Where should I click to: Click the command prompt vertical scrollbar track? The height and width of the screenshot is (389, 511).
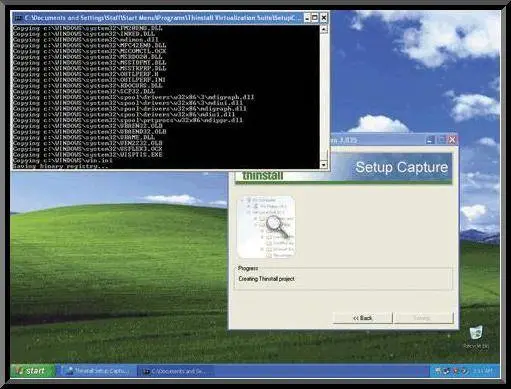click(x=324, y=97)
